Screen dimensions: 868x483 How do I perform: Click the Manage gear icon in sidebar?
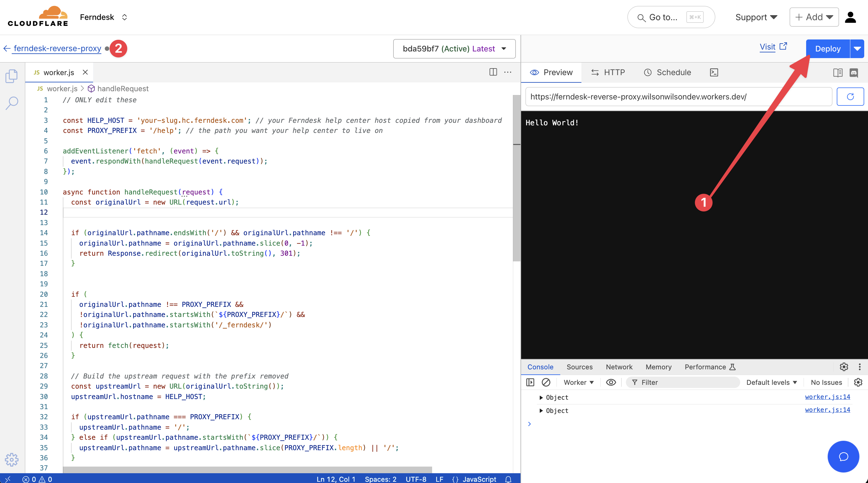click(x=11, y=459)
